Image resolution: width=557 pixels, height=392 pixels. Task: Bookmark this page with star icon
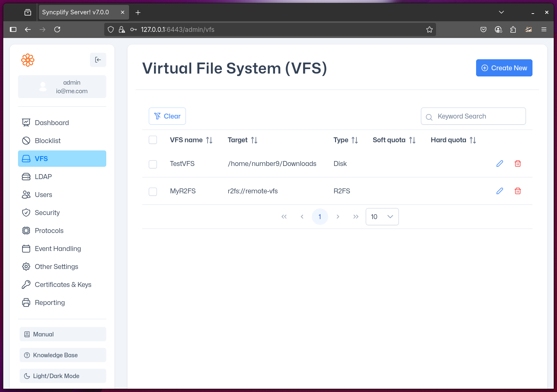(429, 29)
